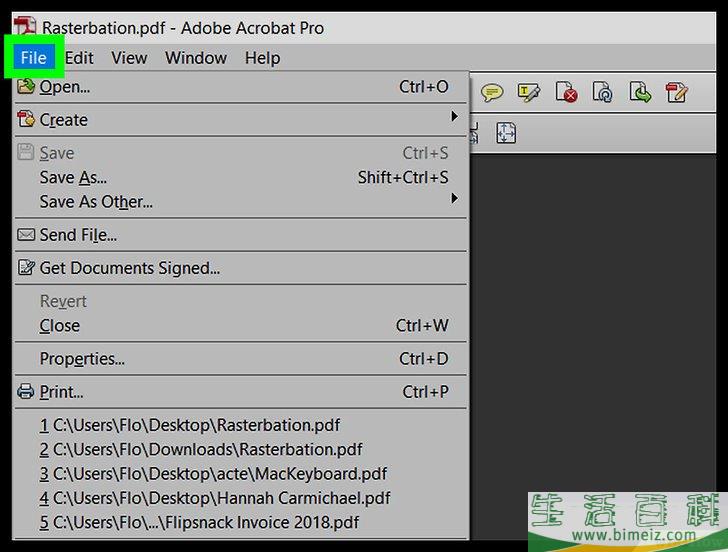This screenshot has width=728, height=552.
Task: Open the View menu
Action: [x=129, y=58]
